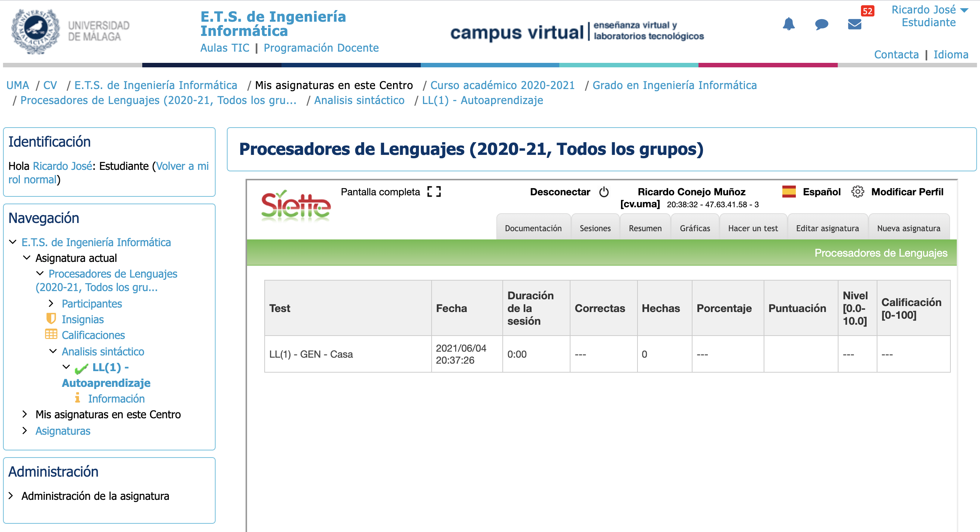The height and width of the screenshot is (532, 980).
Task: Click the Desconectar power icon
Action: click(604, 192)
